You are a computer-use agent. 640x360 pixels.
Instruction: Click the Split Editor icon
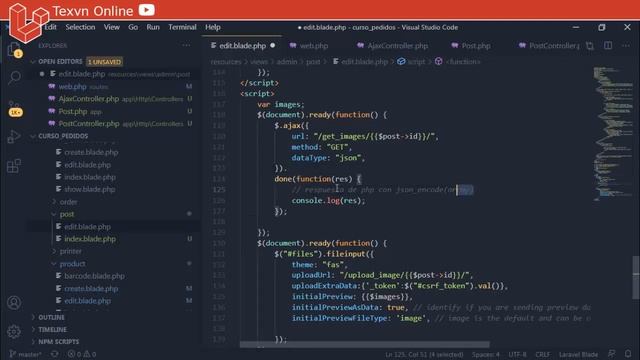[608, 46]
